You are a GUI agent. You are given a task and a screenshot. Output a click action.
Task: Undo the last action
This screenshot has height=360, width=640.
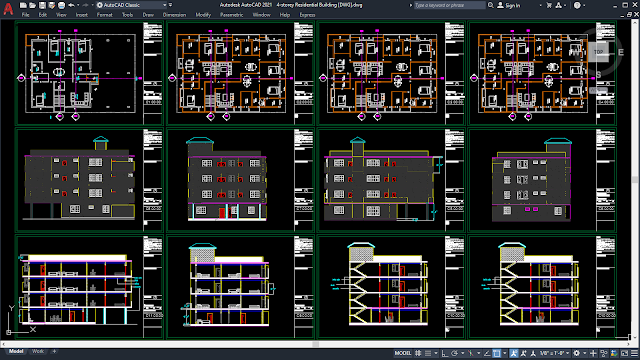coord(71,5)
